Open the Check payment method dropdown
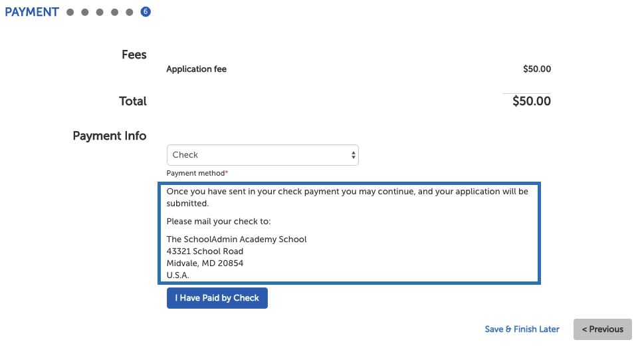This screenshot has width=644, height=348. tap(263, 155)
